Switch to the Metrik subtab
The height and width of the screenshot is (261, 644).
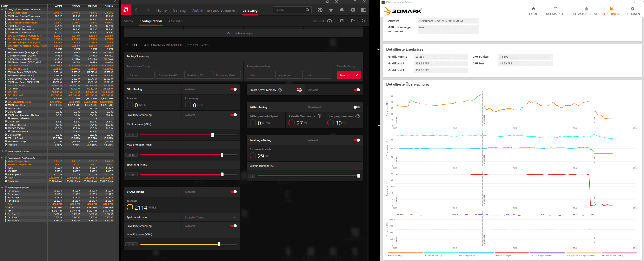pyautogui.click(x=129, y=21)
